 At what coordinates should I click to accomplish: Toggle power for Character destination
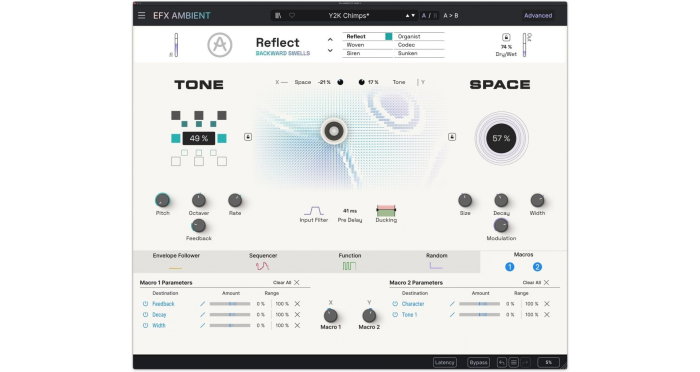(x=395, y=304)
